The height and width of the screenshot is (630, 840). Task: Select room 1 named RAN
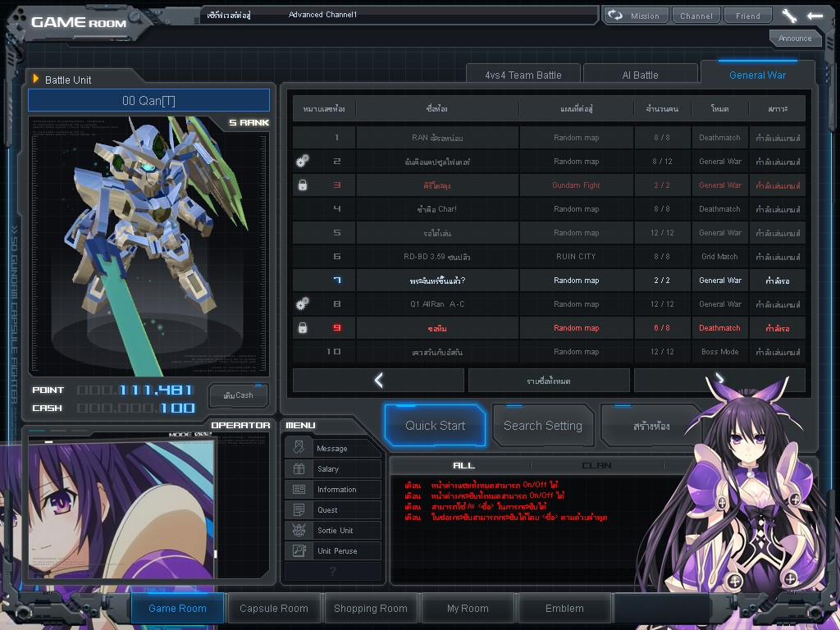point(549,137)
